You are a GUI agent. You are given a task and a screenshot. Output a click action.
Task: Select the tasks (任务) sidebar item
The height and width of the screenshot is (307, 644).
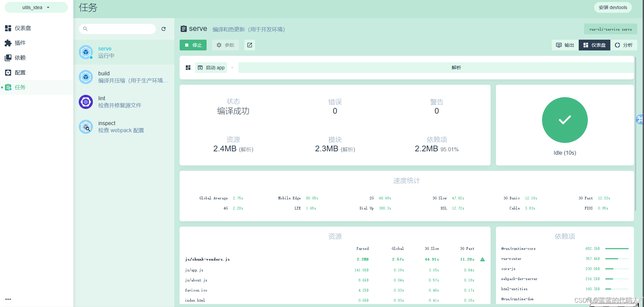click(37, 87)
